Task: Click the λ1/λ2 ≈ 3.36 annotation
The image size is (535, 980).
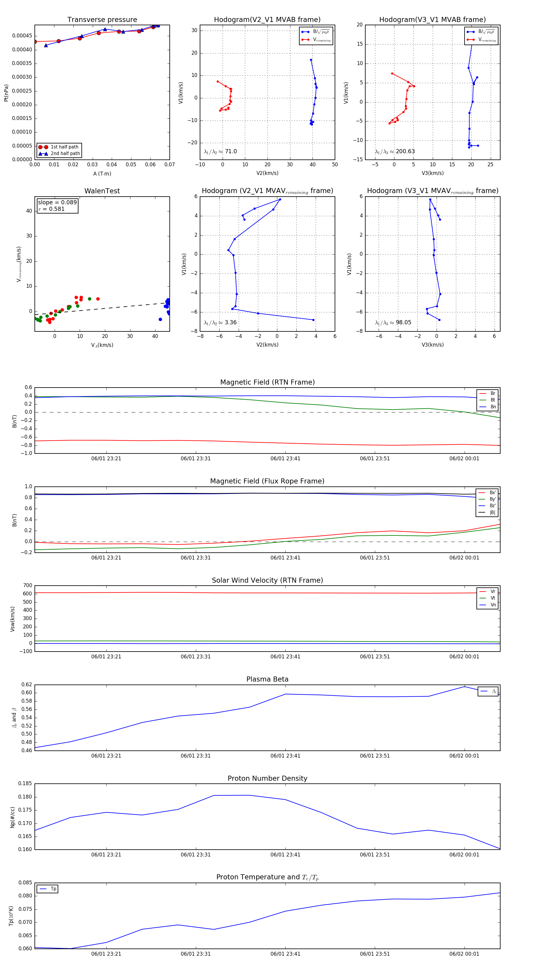Action: click(220, 323)
